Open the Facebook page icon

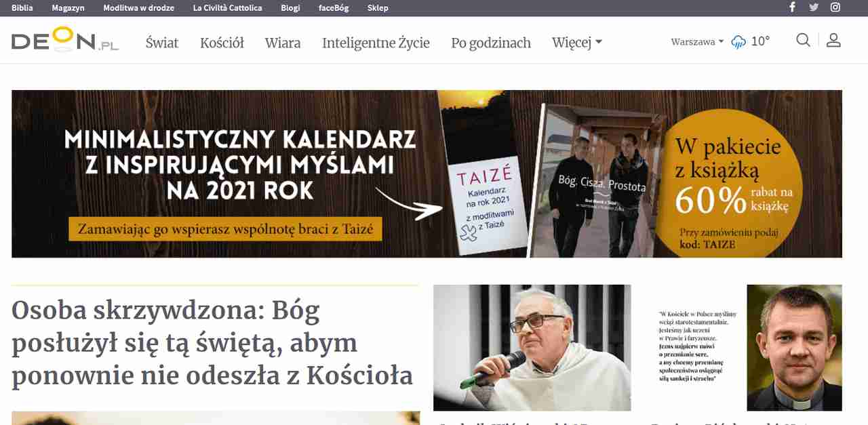coord(792,7)
